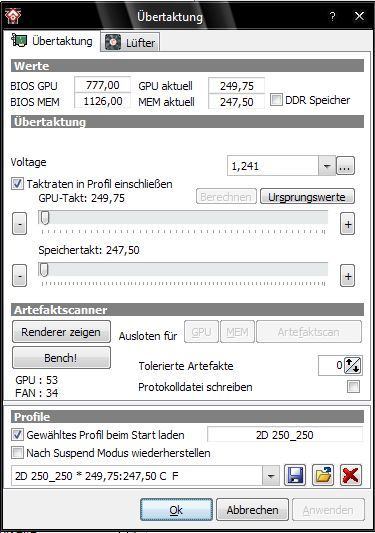The image size is (375, 533).
Task: Expand the profile selection dropdown
Action: (271, 476)
